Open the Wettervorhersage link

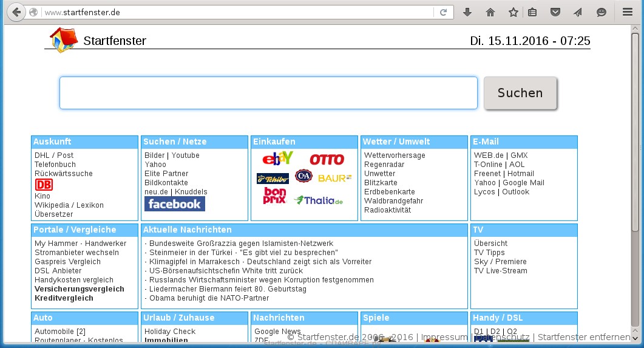[395, 155]
